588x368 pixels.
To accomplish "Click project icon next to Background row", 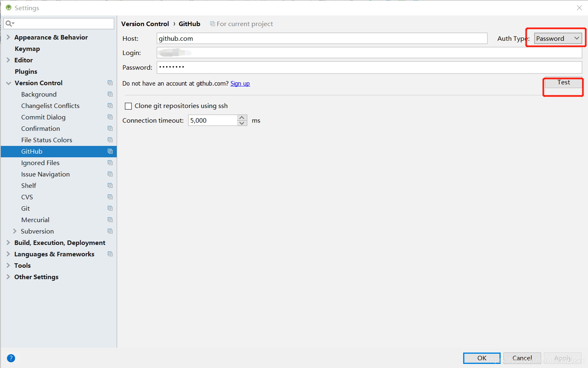I will coord(110,94).
